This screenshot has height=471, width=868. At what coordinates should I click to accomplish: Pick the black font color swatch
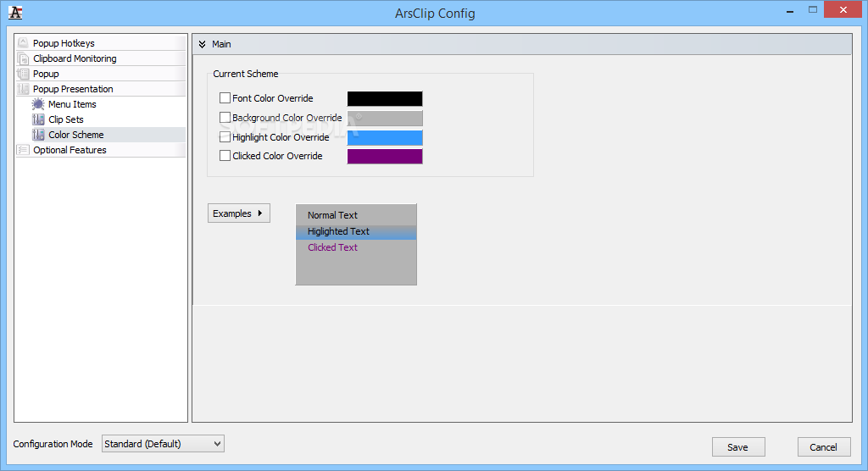pyautogui.click(x=385, y=98)
